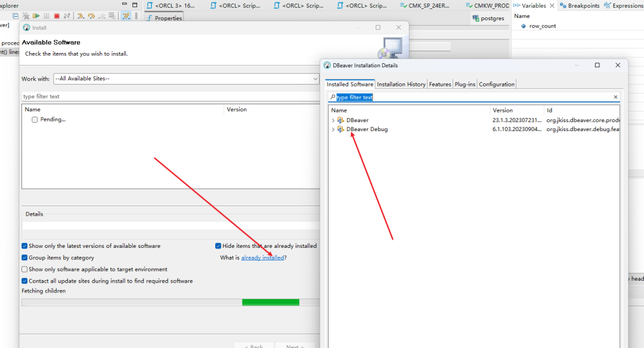Image resolution: width=644 pixels, height=348 pixels.
Task: Expand DBeaver tree node
Action: [333, 120]
